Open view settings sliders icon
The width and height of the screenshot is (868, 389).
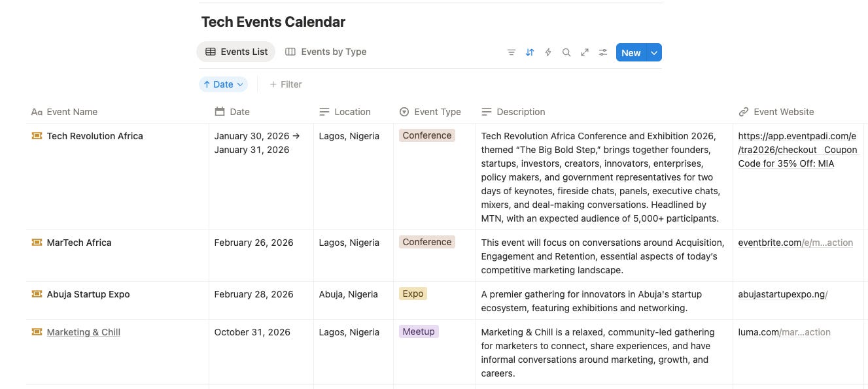click(603, 52)
